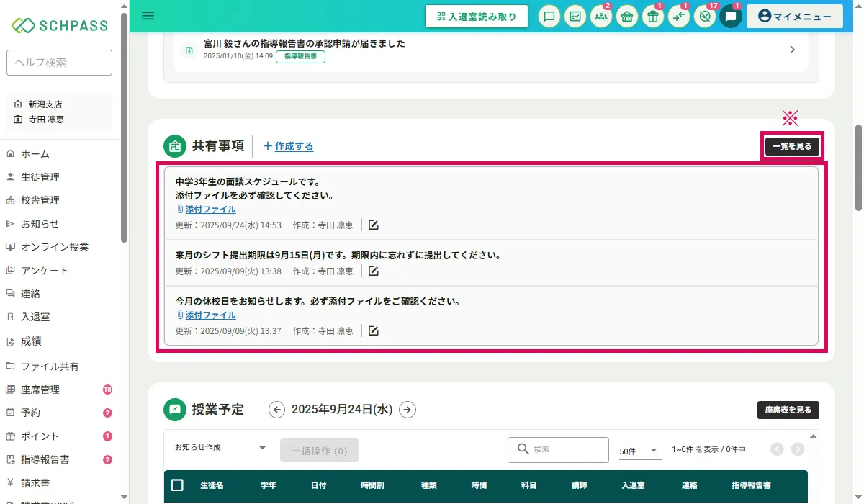Image resolution: width=864 pixels, height=504 pixels.
Task: Open 座席管理 from the sidebar menu
Action: coord(40,390)
